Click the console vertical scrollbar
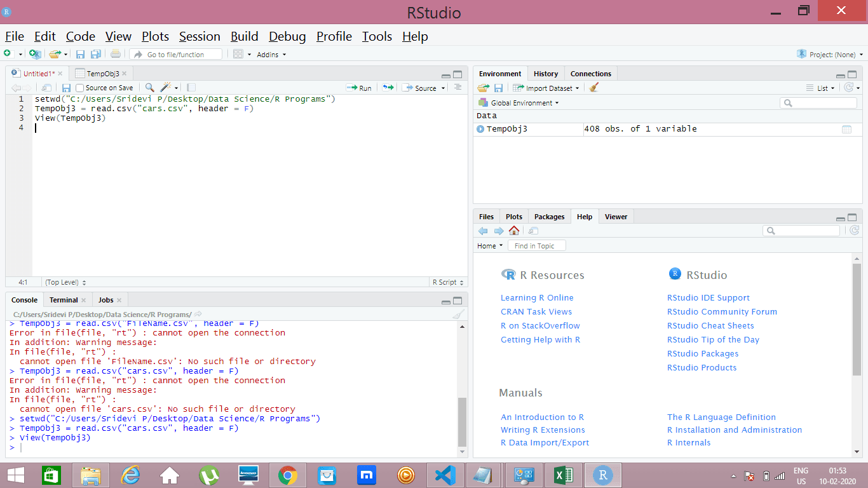 [462, 422]
